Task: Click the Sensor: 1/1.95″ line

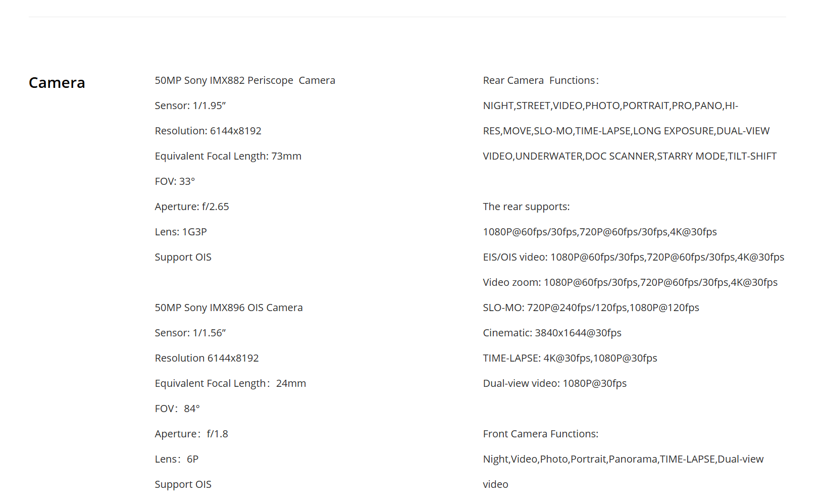Action: [190, 106]
